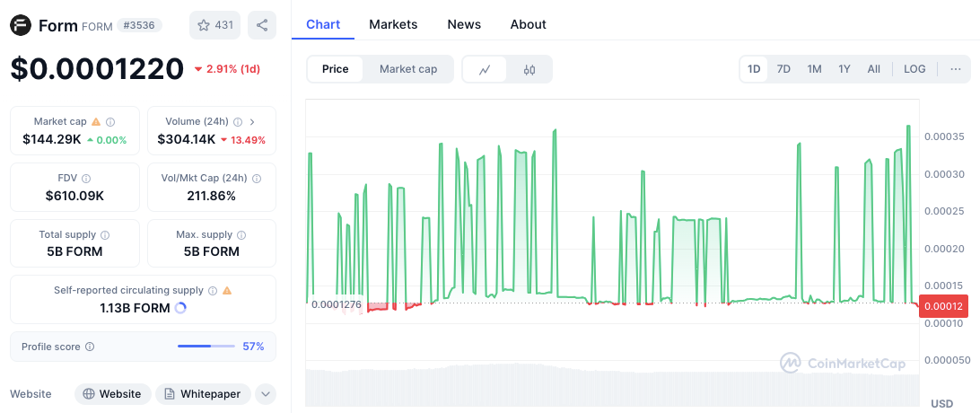
Task: Select the 1M time range
Action: click(814, 69)
